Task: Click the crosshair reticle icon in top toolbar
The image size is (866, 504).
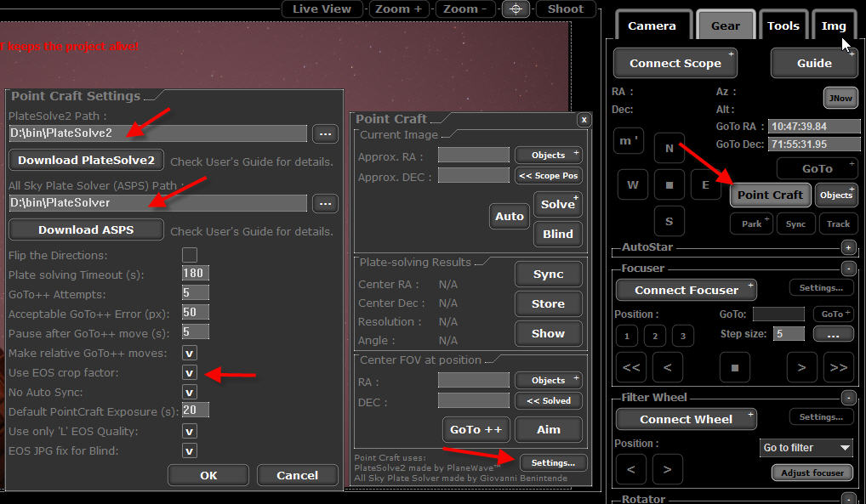Action: (x=516, y=9)
